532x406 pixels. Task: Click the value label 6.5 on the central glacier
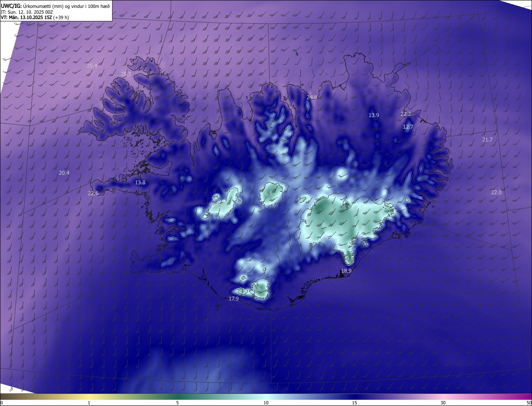268,194
